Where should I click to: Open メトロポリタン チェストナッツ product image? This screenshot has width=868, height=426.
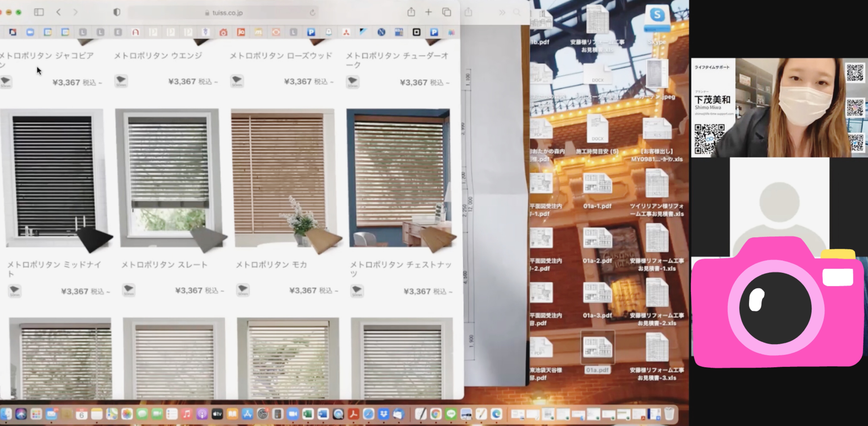point(399,178)
